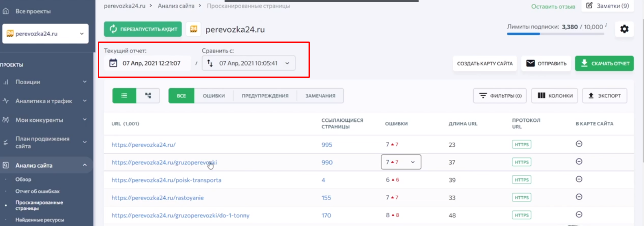644x226 pixels.
Task: Click sitemap minus icon for perevozka24.ru/ row
Action: (x=579, y=144)
